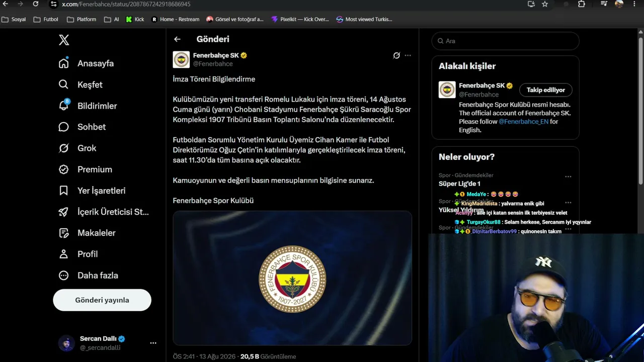Go to Keşfet in the sidebar

click(90, 84)
